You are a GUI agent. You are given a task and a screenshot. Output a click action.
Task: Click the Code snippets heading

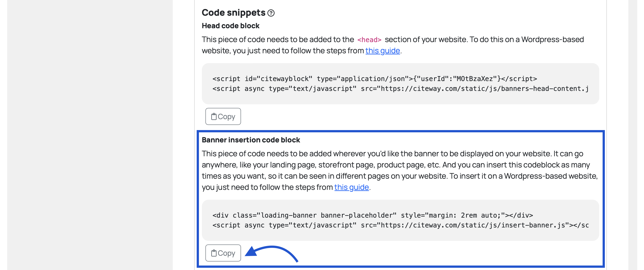point(233,13)
